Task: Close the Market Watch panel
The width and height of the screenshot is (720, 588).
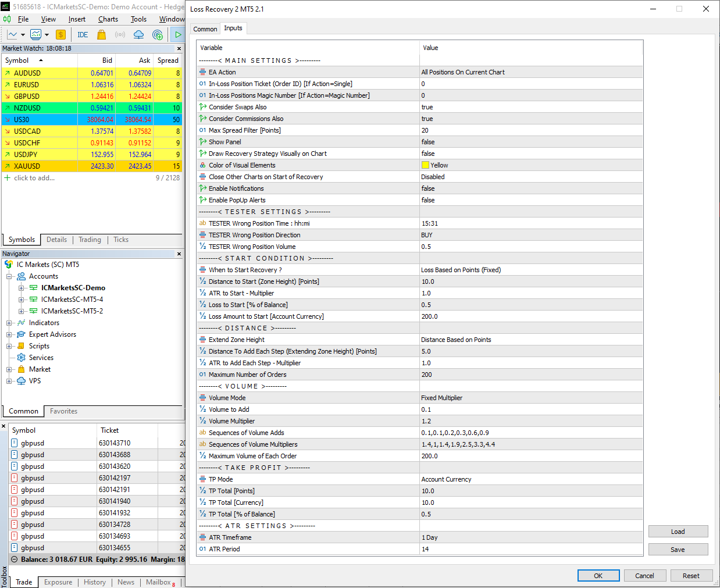Action: [x=179, y=49]
